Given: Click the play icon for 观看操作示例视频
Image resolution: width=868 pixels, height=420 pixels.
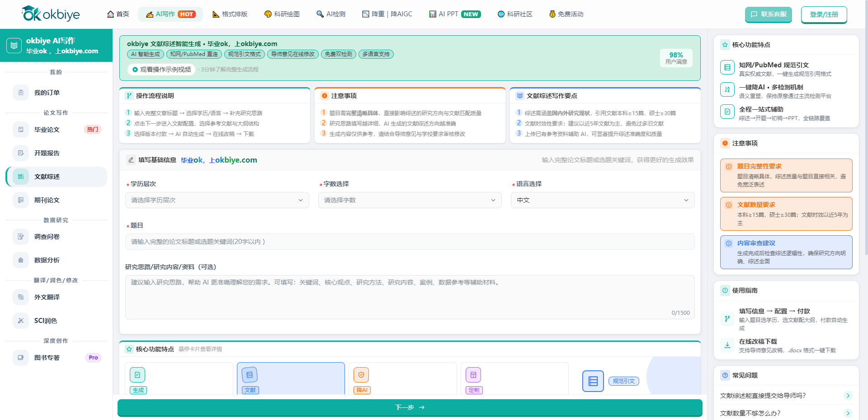Looking at the screenshot, I should pos(135,70).
